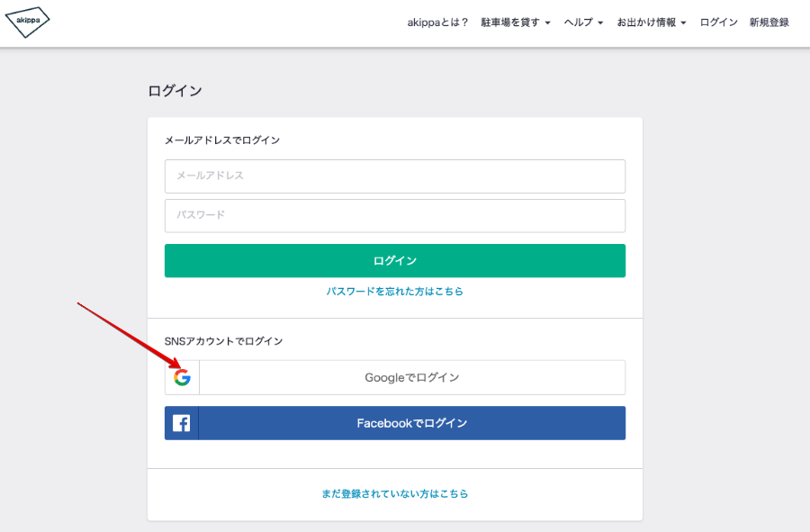Click the Facebook f icon

point(181,423)
